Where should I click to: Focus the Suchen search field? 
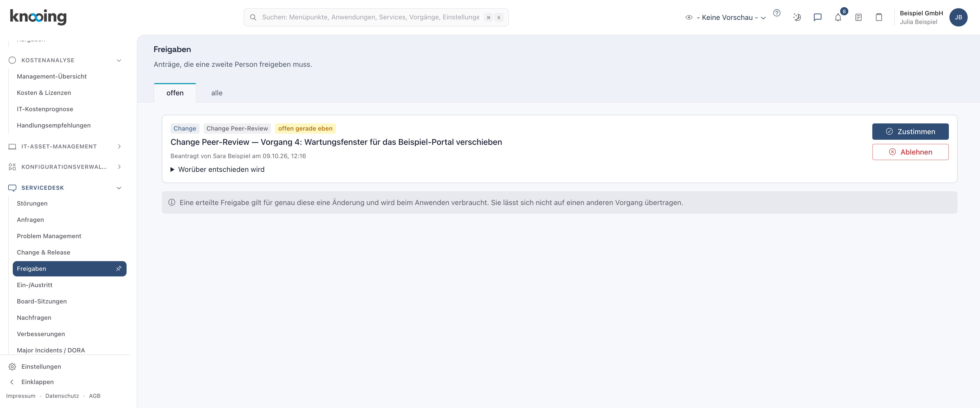(x=376, y=18)
